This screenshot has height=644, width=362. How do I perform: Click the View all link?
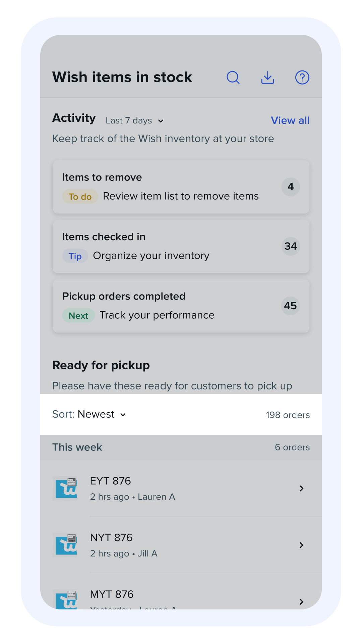pos(290,120)
